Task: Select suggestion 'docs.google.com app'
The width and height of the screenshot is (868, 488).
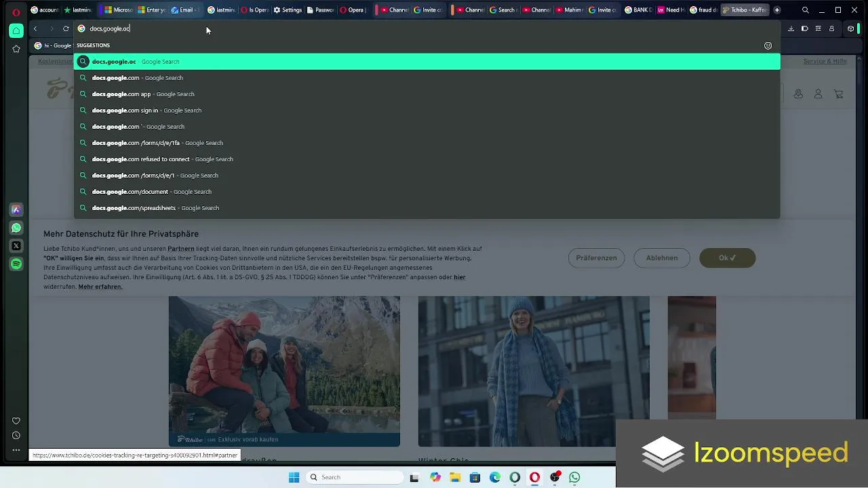Action: 427,94
